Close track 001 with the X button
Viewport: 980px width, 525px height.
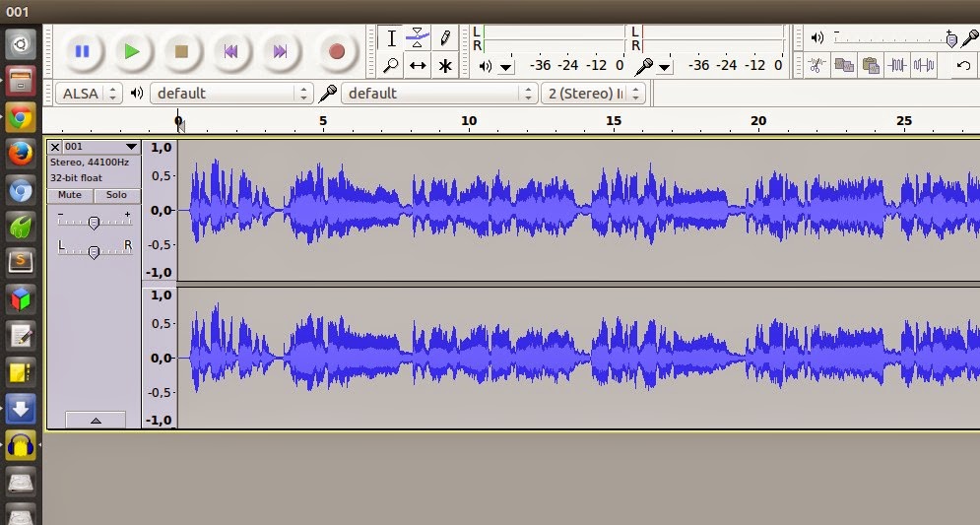[x=55, y=147]
